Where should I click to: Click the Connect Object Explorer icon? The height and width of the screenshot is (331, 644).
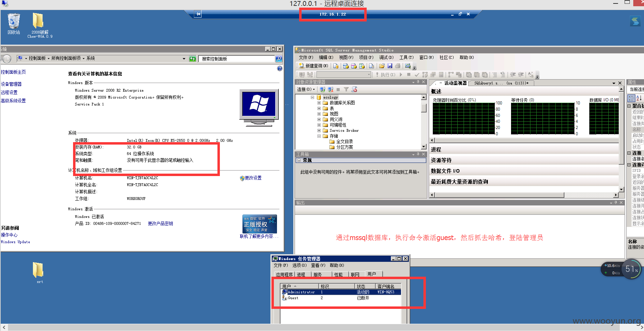(322, 89)
